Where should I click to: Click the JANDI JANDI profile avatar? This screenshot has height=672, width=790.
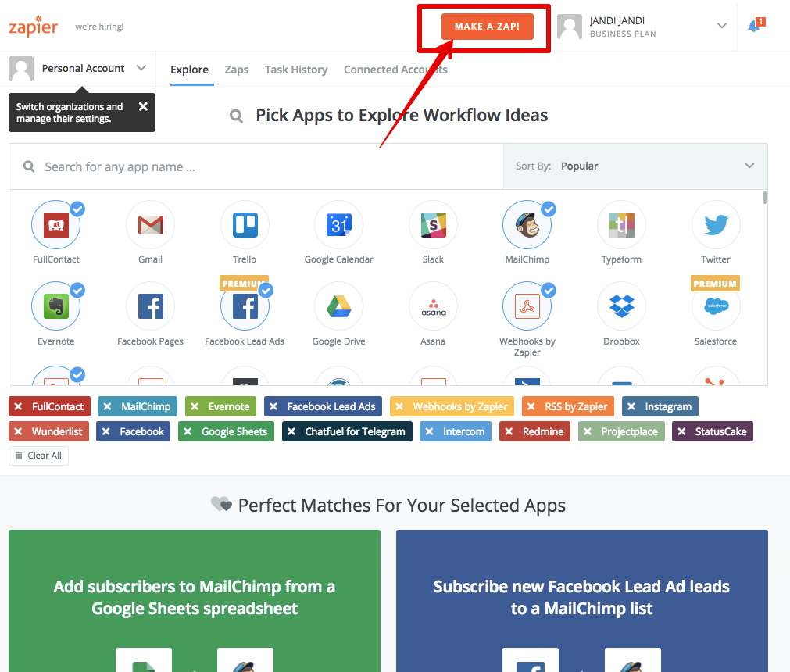(570, 27)
